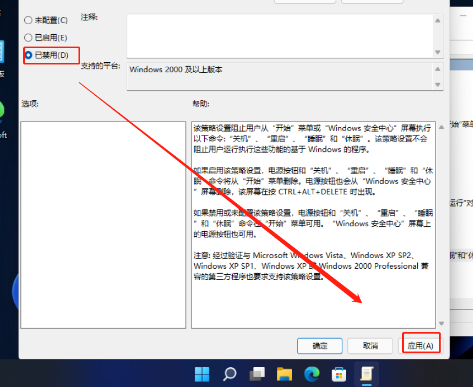This screenshot has width=473, height=387.
Task: Open File Explorer from the taskbar
Action: [284, 374]
